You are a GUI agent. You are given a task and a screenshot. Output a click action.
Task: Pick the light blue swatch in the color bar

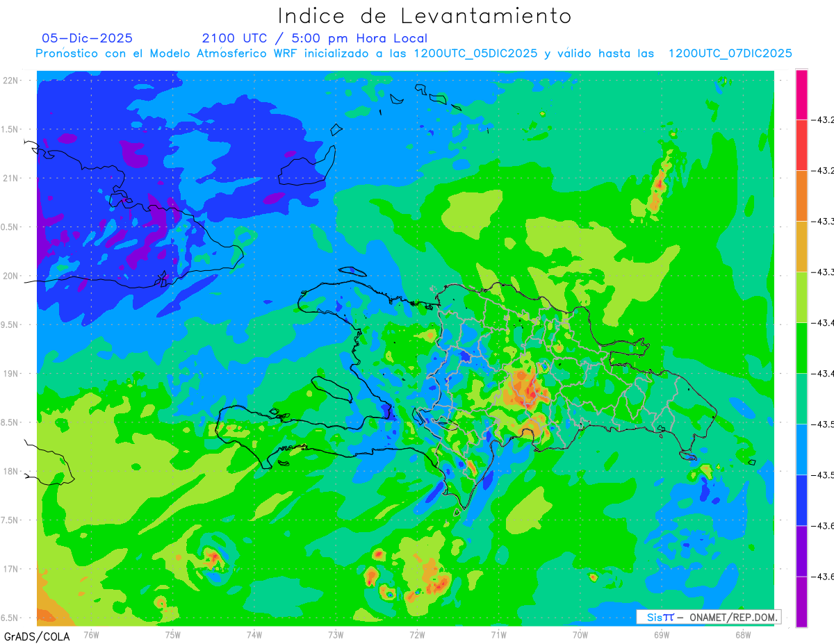pyautogui.click(x=801, y=449)
